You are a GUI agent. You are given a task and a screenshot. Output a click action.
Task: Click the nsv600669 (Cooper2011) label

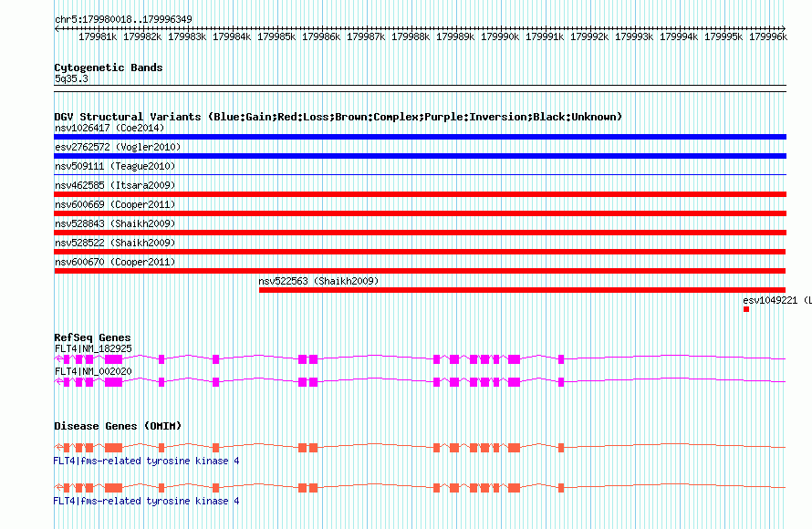pyautogui.click(x=115, y=204)
